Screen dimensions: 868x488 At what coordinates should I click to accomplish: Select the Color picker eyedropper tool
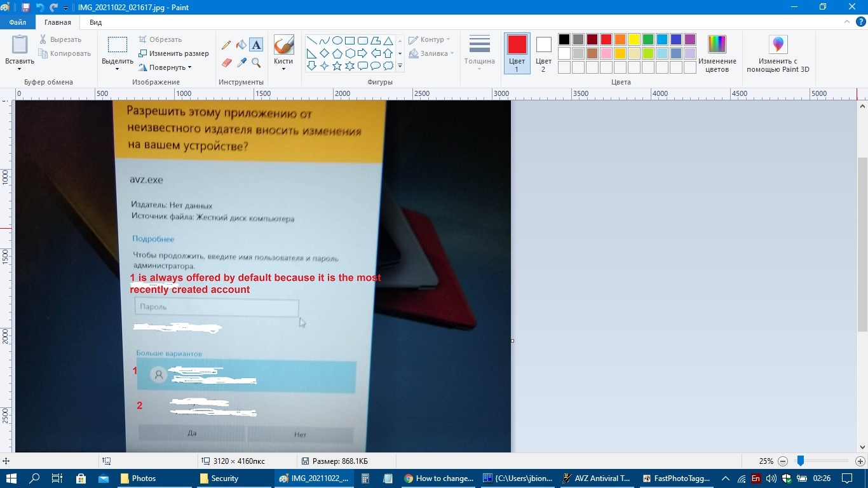(x=241, y=63)
